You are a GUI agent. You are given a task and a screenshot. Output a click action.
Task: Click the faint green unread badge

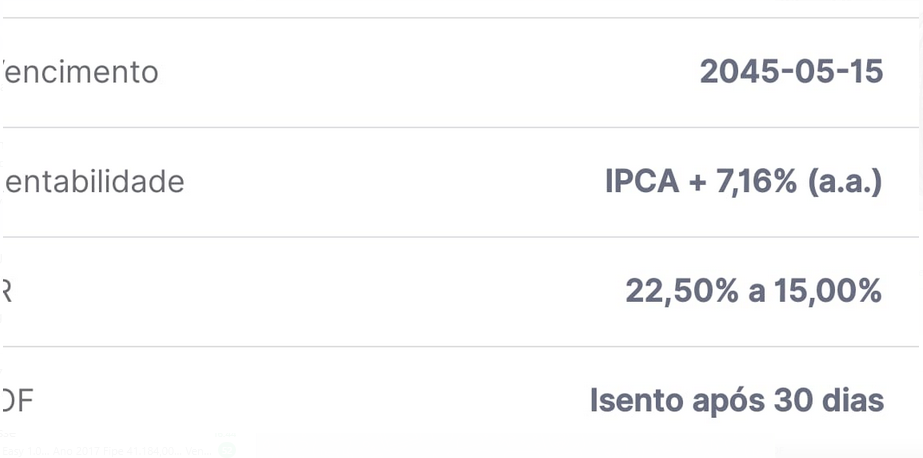tap(227, 450)
